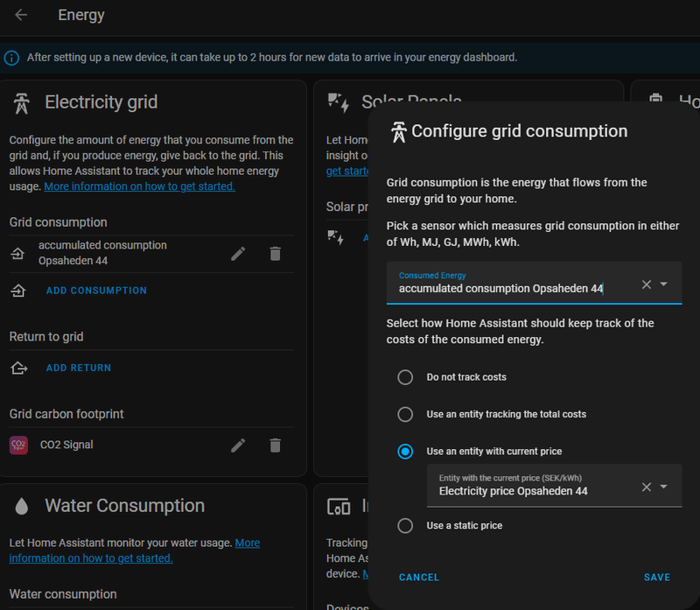The image size is (700, 610).
Task: Choose the Use a static price option
Action: pos(405,525)
